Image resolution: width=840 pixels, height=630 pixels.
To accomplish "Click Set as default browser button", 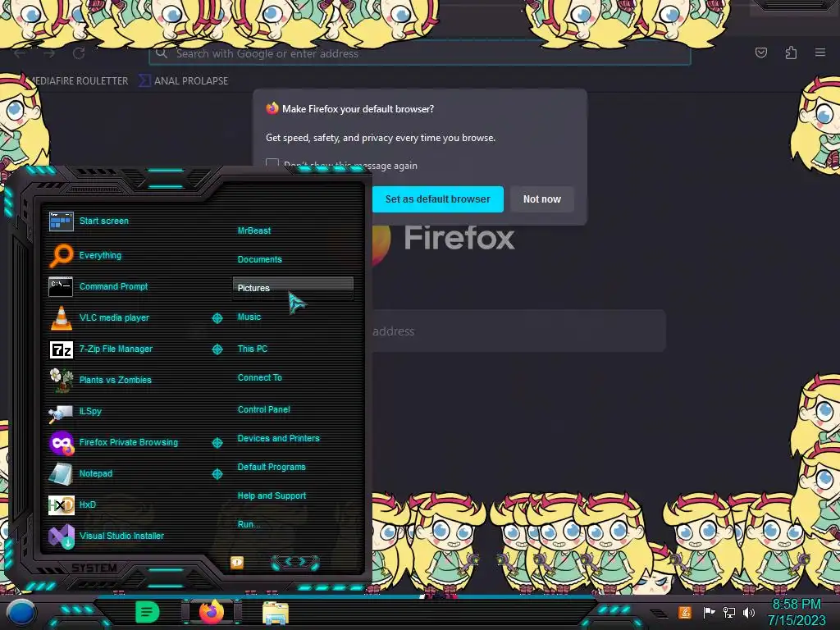I will tap(438, 199).
